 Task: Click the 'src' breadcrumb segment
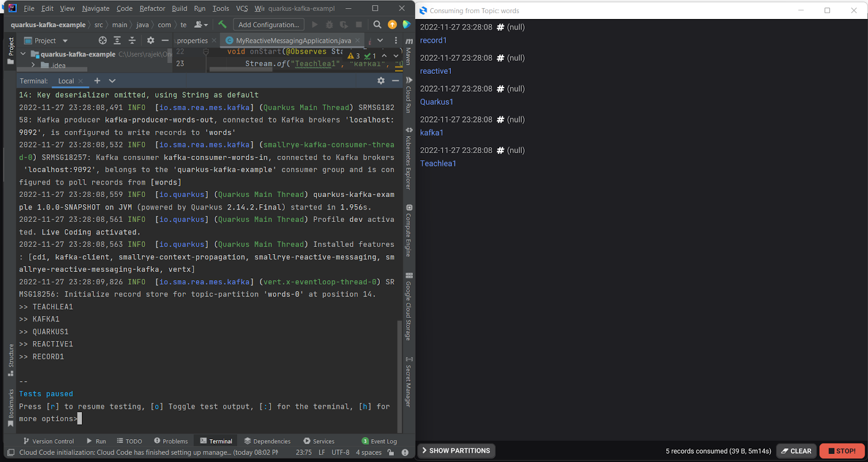coord(99,24)
